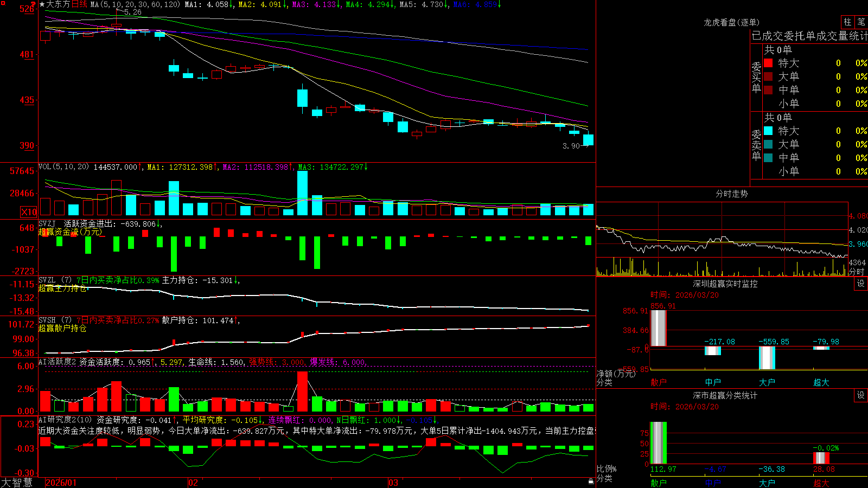
Task: Open the 日线 period selector label
Action: (x=79, y=4)
